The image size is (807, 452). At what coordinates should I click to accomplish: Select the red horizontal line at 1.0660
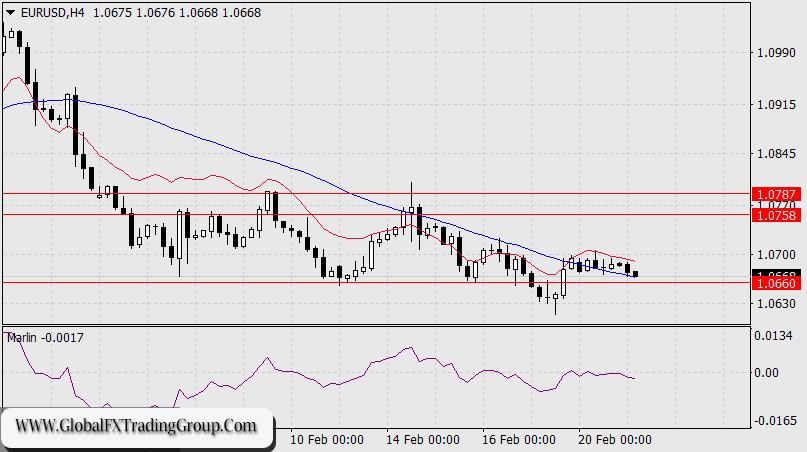377,283
